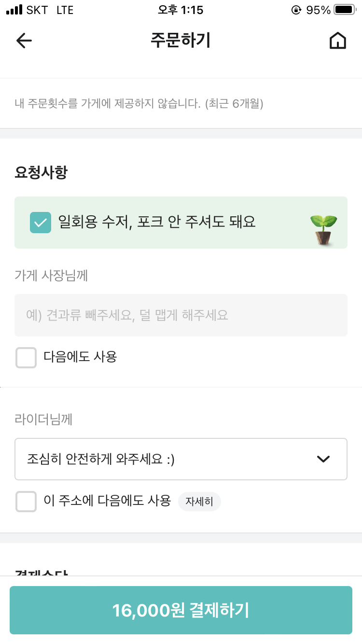Tap 자세히 details button
The width and height of the screenshot is (362, 644).
pos(199,502)
